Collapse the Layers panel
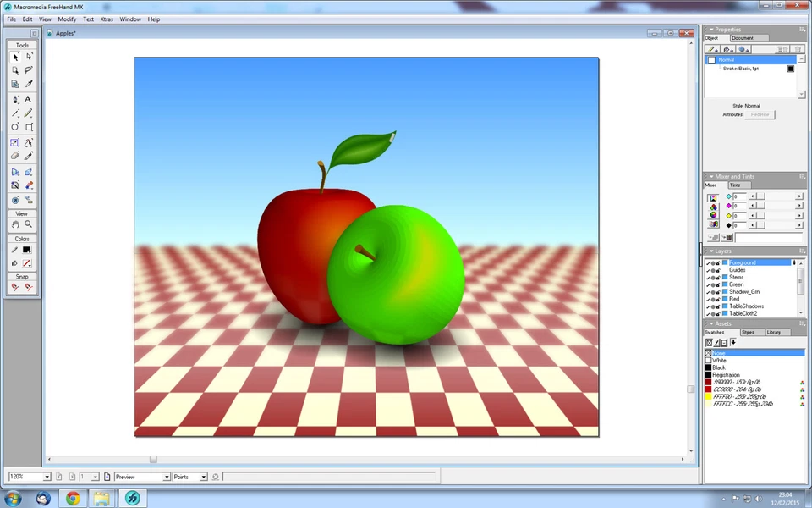This screenshot has height=508, width=812. 711,251
